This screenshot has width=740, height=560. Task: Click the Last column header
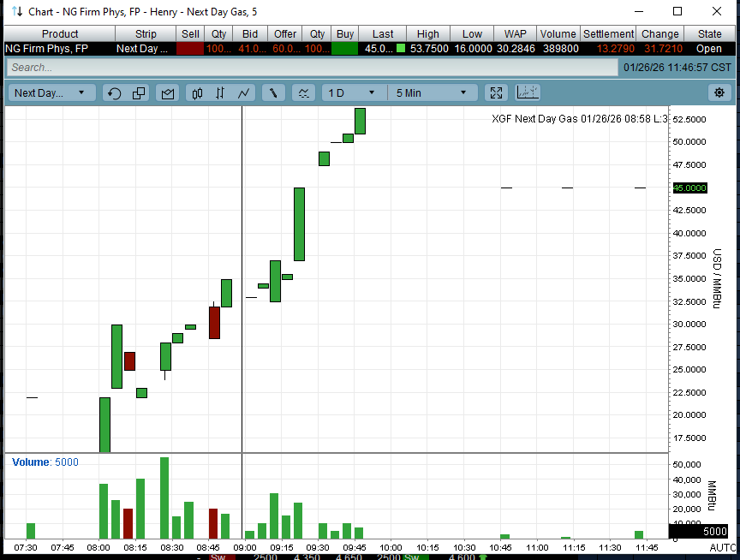click(382, 34)
